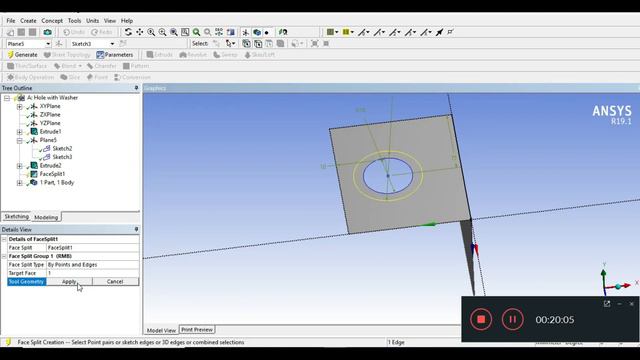Expand the Extrude2 tree node
Viewport: 640px width, 360px height.
19,166
